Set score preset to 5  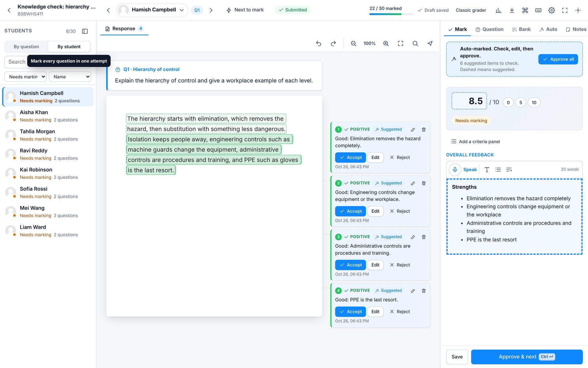pos(521,102)
